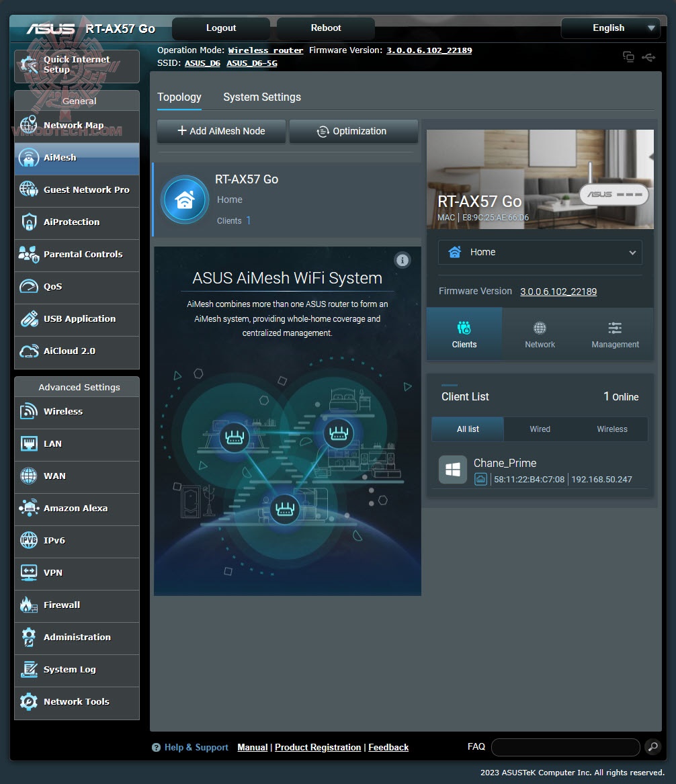Click the System Log notepad icon

pos(28,670)
